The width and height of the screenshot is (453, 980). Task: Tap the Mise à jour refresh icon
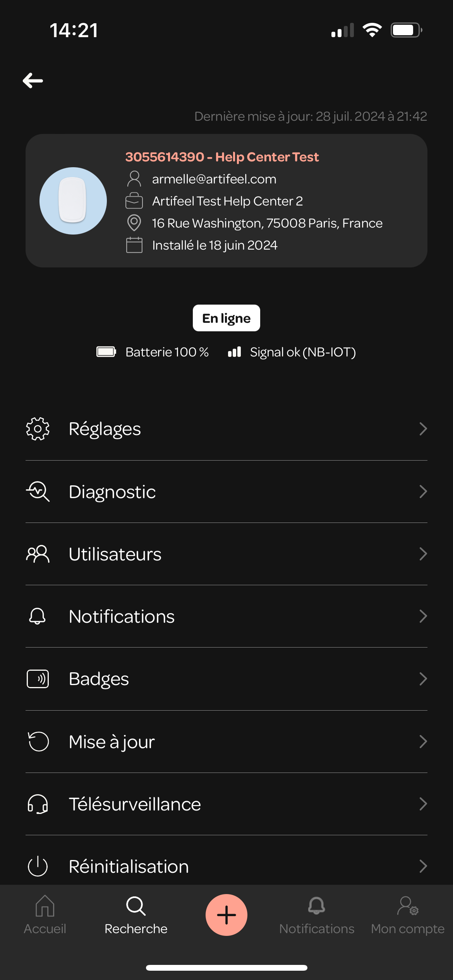[38, 742]
